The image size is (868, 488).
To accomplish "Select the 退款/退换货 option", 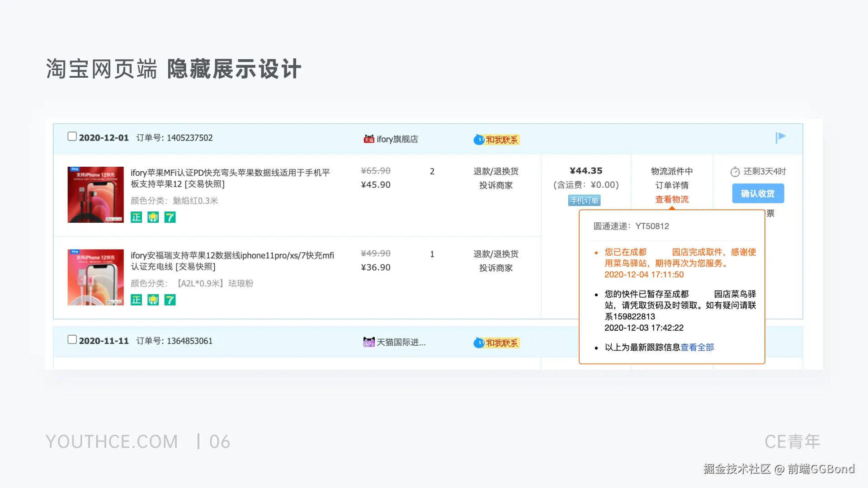I will point(496,171).
